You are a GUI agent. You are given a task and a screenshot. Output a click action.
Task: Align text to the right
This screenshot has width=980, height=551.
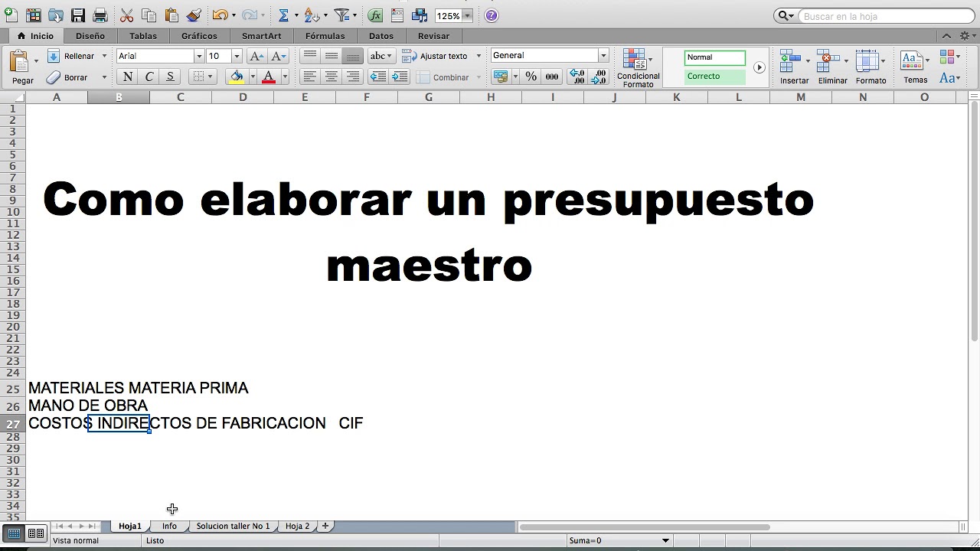pos(352,77)
